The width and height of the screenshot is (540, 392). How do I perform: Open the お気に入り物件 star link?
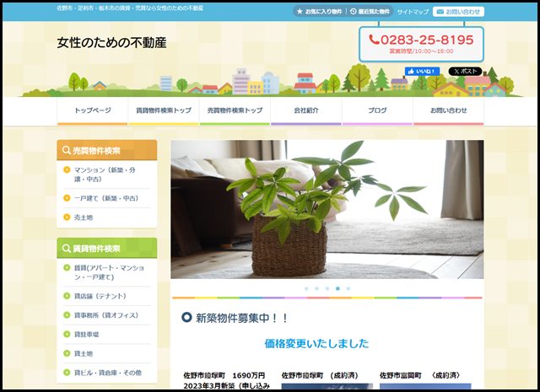coord(319,11)
